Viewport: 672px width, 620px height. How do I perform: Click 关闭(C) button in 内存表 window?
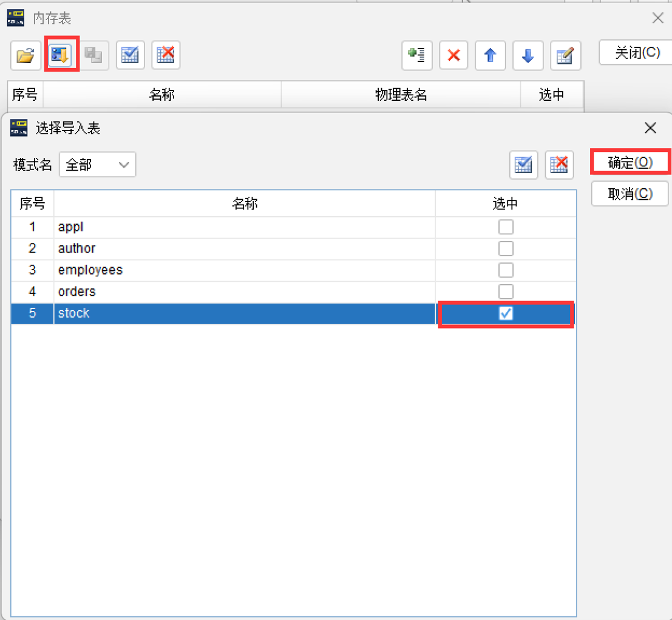click(637, 52)
